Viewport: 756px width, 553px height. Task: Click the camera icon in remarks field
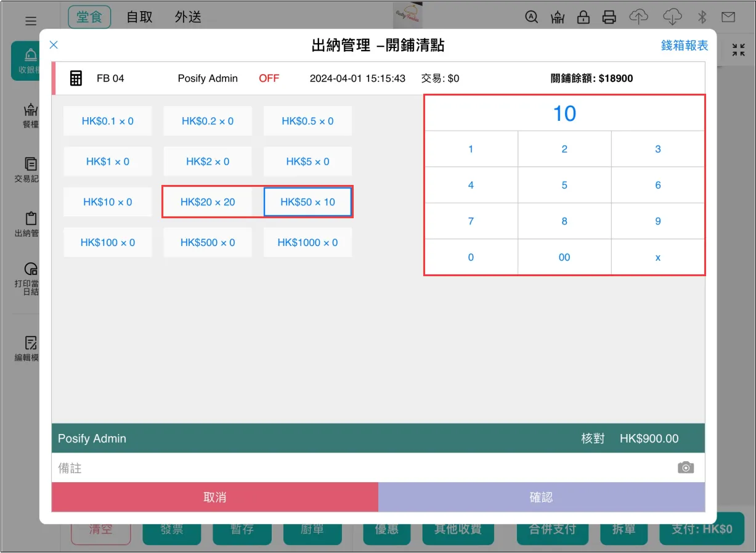coord(685,468)
